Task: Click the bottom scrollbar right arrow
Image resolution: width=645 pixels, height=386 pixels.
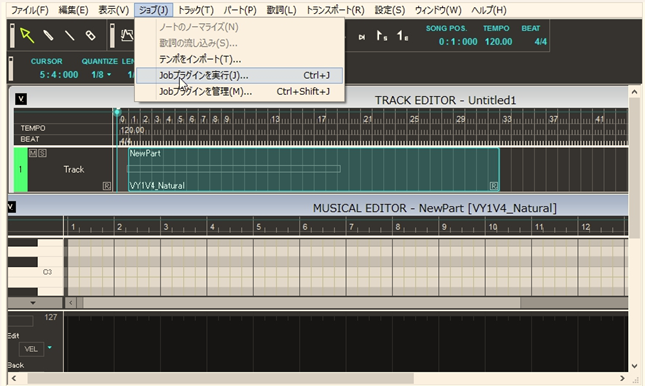Action: 622,378
